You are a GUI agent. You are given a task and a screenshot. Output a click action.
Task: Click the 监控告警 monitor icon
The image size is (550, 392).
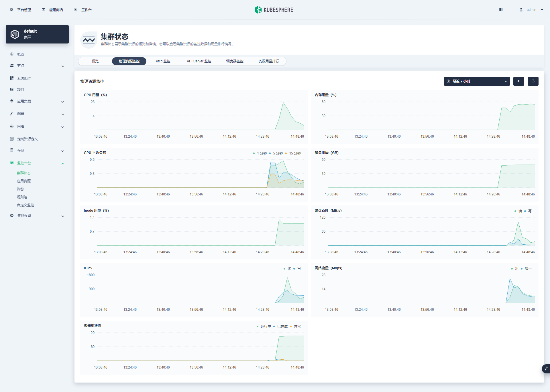pos(12,163)
